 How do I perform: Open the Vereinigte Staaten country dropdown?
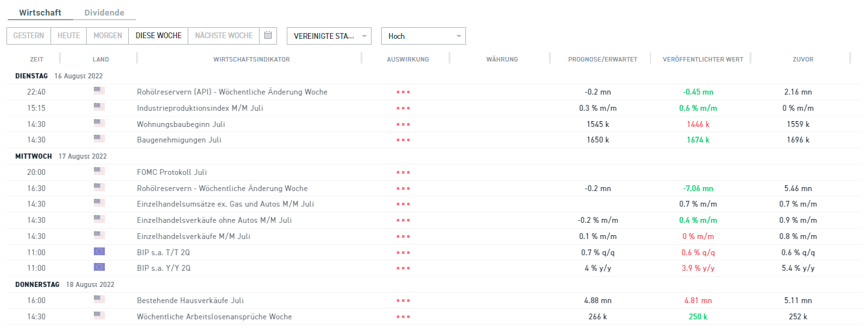point(329,36)
